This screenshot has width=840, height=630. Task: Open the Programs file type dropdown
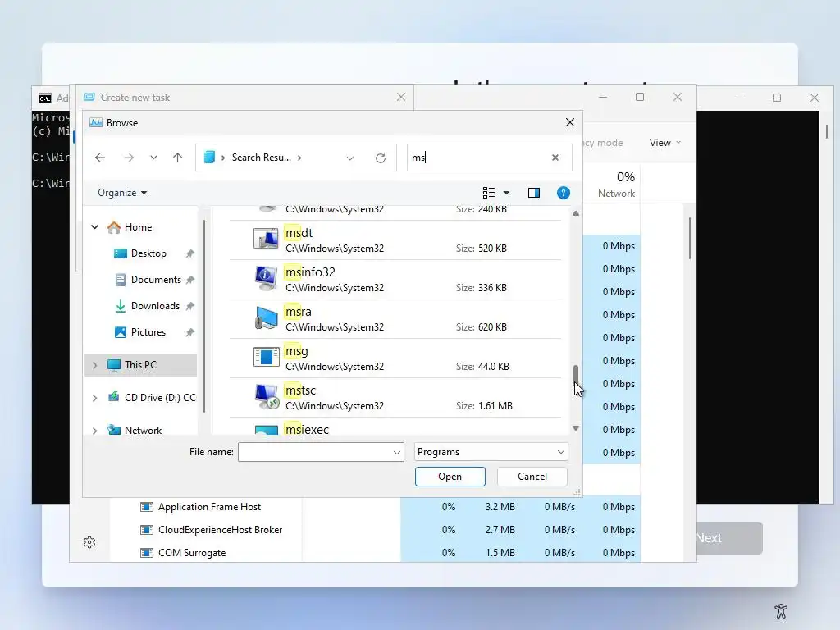(491, 452)
